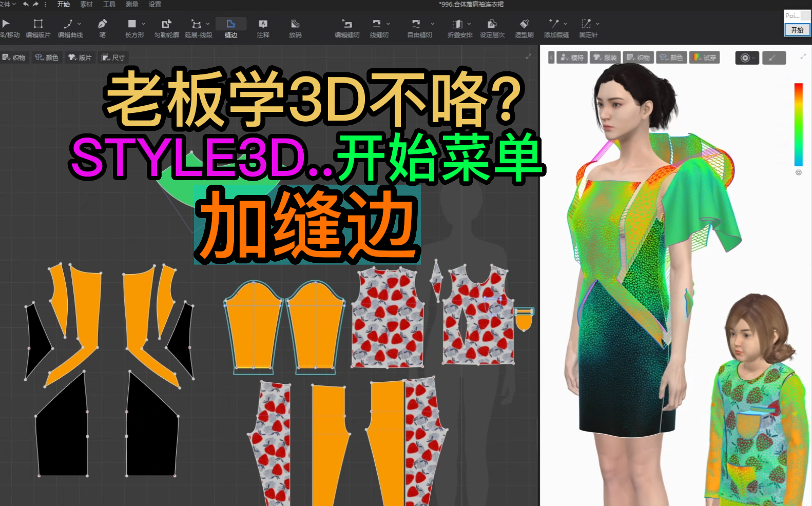Image resolution: width=812 pixels, height=506 pixels.
Task: Select the 笔 pen tool
Action: [102, 28]
